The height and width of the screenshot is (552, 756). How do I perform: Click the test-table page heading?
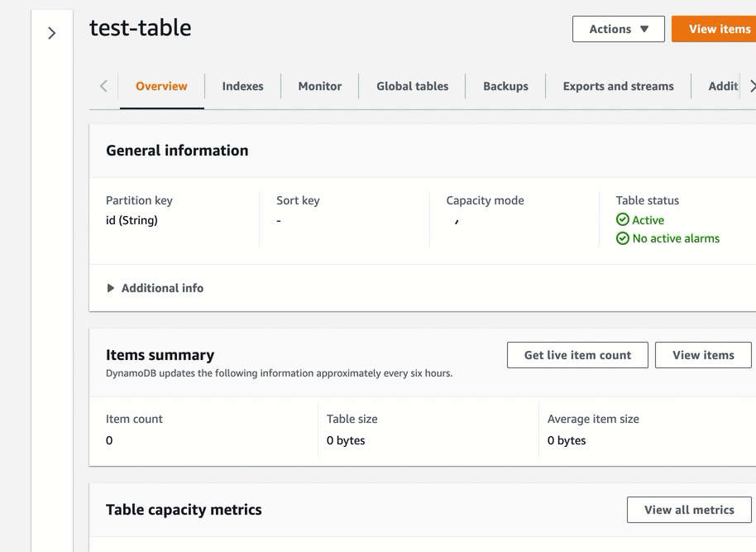[x=141, y=28]
